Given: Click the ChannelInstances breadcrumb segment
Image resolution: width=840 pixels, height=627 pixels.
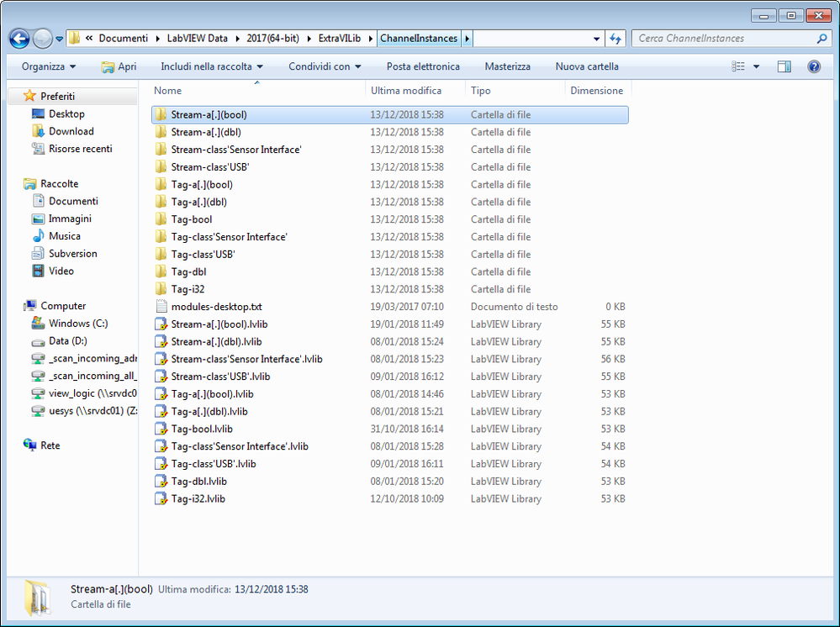Looking at the screenshot, I should click(x=419, y=39).
